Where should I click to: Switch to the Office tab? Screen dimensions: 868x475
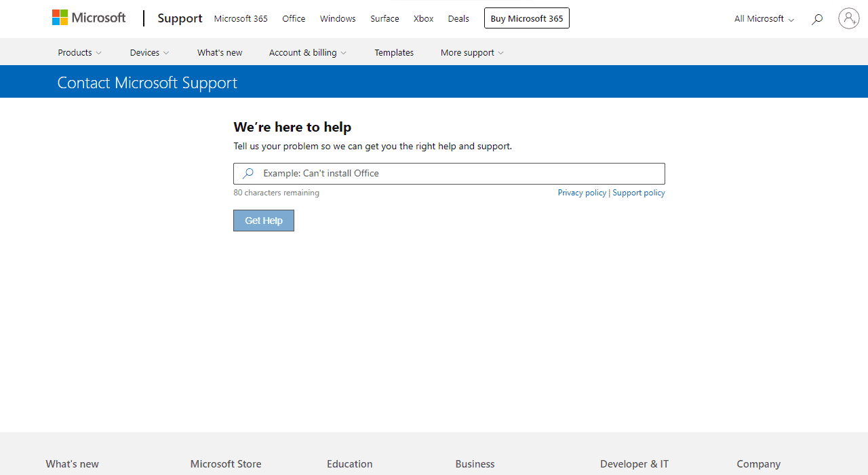pyautogui.click(x=293, y=18)
